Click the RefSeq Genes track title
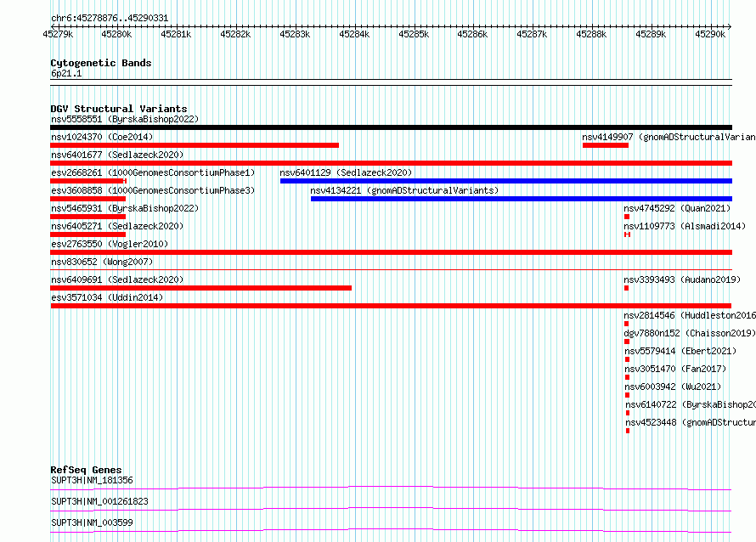Viewport: 756px width, 542px height. [86, 470]
